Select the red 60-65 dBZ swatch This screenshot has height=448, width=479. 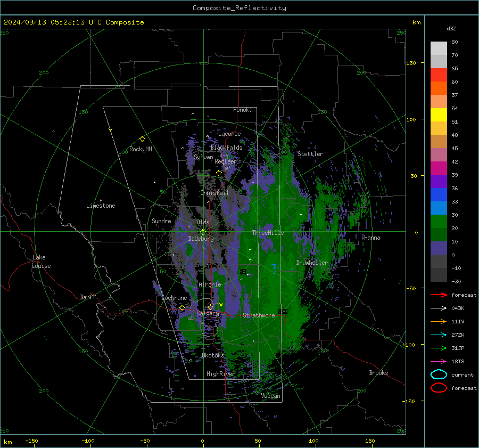click(x=439, y=75)
